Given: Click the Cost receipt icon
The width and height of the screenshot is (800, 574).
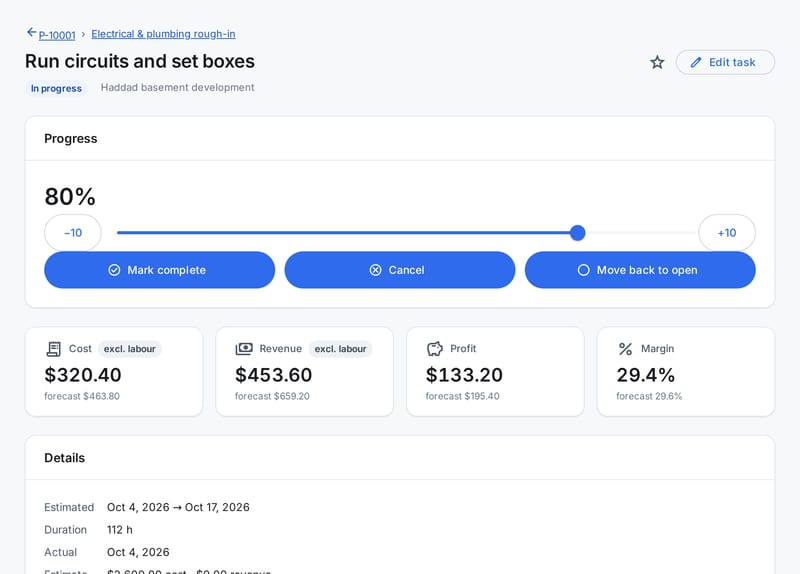Looking at the screenshot, I should (x=54, y=349).
